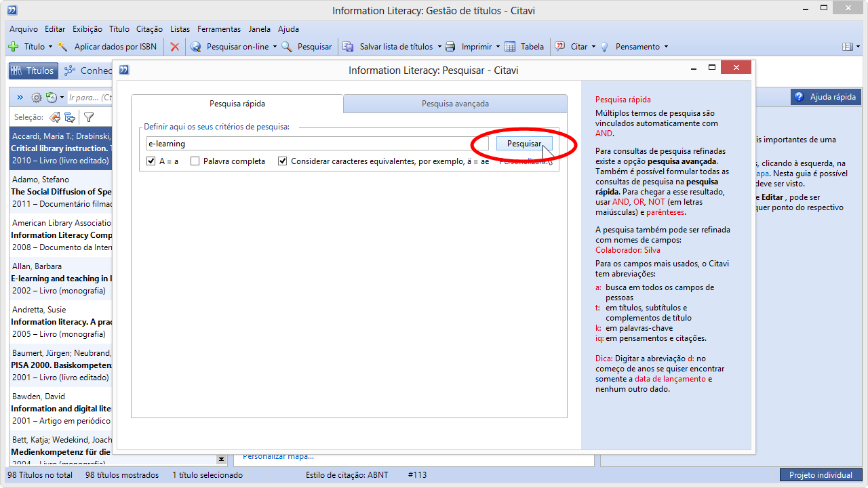Screen dimensions: 868x488
Task: Click the gear icon above title list
Action: coord(37,98)
